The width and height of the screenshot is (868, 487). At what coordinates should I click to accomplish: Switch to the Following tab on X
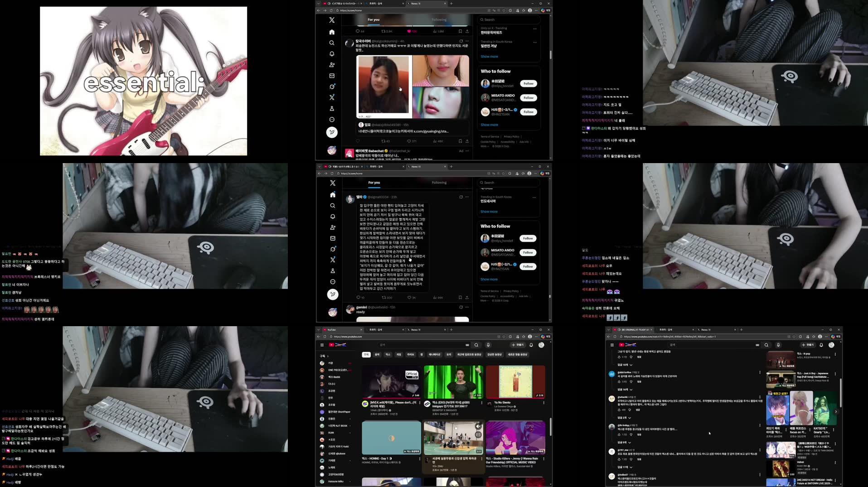click(x=439, y=19)
